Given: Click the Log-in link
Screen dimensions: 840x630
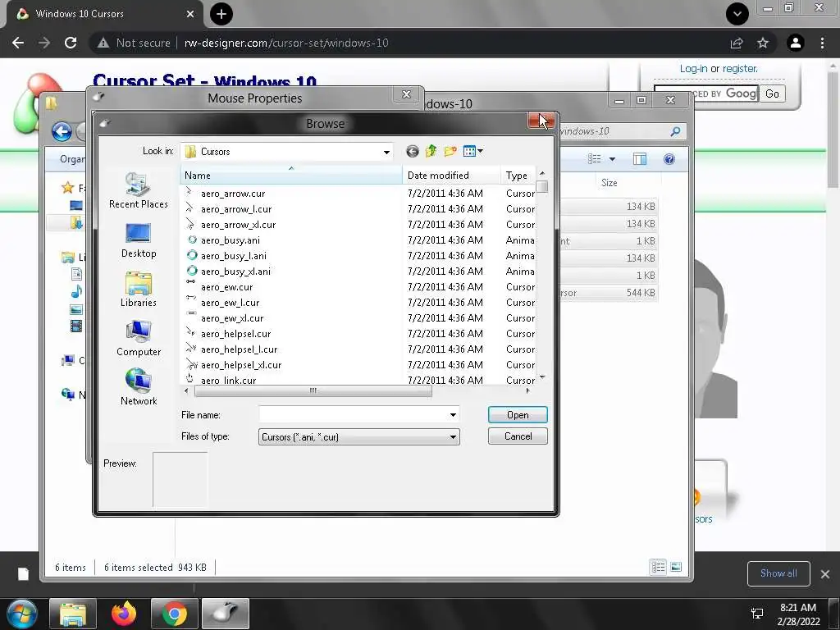Looking at the screenshot, I should point(693,69).
